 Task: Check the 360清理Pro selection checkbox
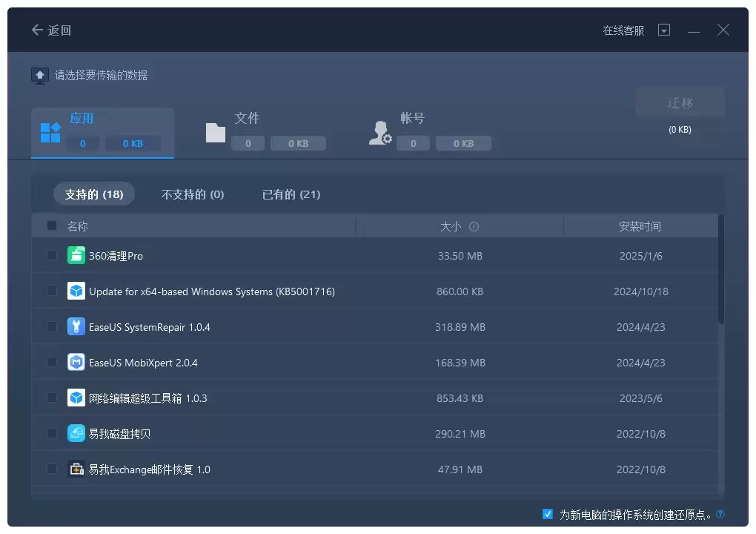(51, 255)
